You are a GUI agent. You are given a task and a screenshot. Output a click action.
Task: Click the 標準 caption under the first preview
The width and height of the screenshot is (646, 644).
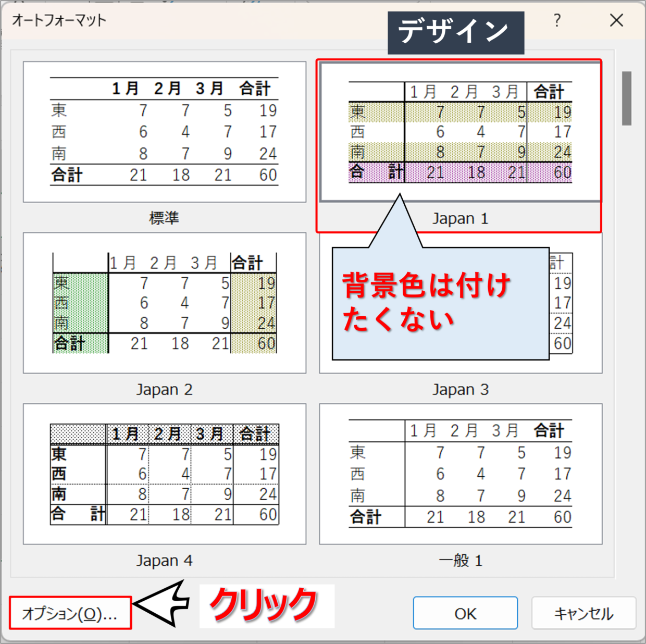click(164, 218)
